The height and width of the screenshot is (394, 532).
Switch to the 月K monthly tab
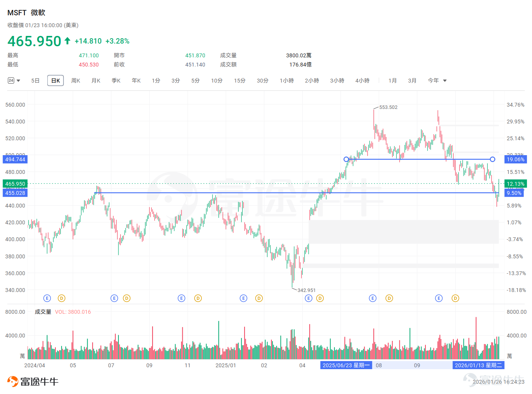pyautogui.click(x=96, y=81)
